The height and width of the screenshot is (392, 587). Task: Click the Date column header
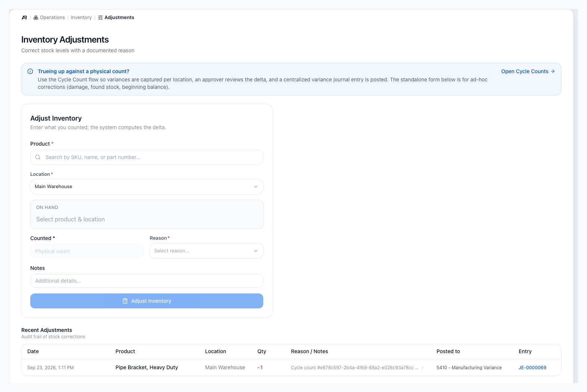pos(33,351)
